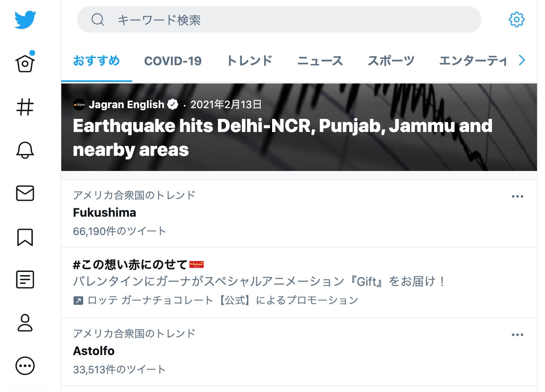The width and height of the screenshot is (545, 392).
Task: Click the search magnifier icon
Action: (x=97, y=19)
